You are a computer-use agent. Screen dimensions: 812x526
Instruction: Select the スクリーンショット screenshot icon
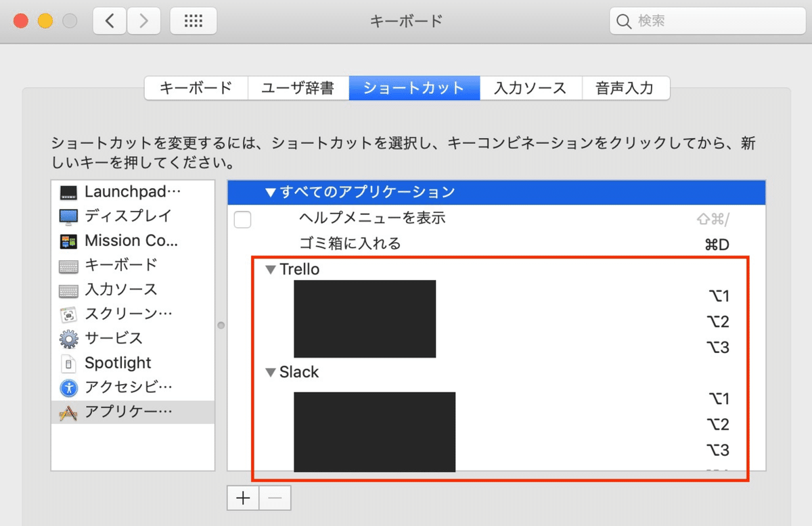(x=68, y=314)
